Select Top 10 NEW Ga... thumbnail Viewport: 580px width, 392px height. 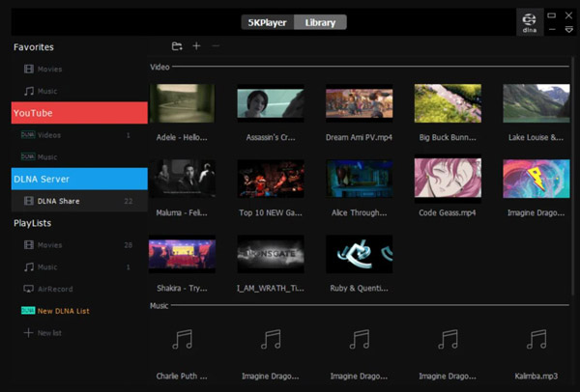pyautogui.click(x=271, y=179)
